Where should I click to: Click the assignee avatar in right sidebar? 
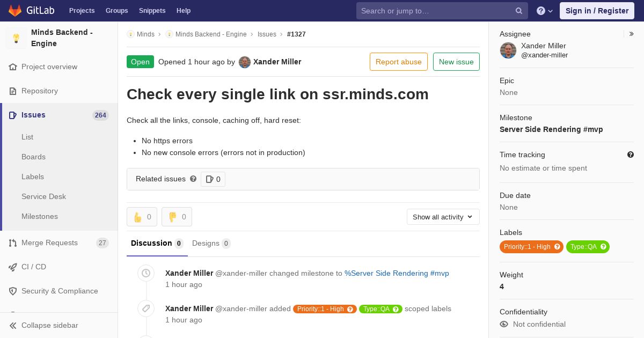pyautogui.click(x=508, y=50)
